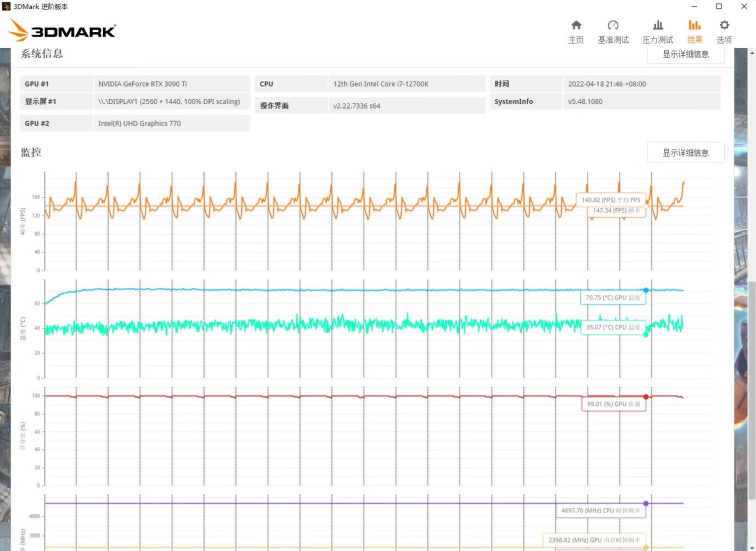
Task: Click the CPU label cell
Action: [291, 84]
